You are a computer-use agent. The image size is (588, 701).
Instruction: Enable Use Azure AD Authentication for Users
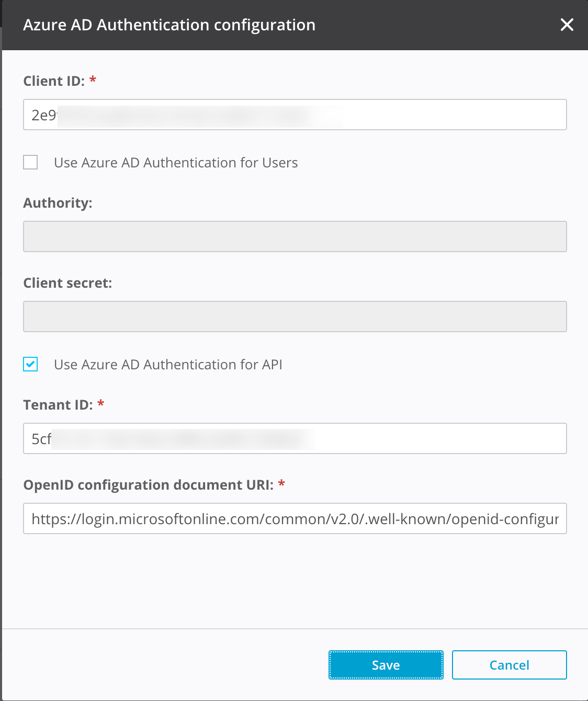(30, 162)
